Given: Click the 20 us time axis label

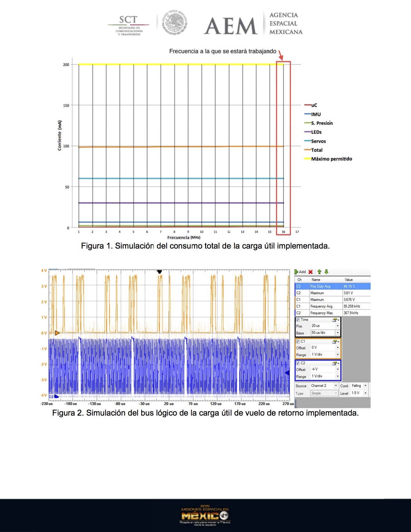Looking at the screenshot, I should [x=169, y=404].
